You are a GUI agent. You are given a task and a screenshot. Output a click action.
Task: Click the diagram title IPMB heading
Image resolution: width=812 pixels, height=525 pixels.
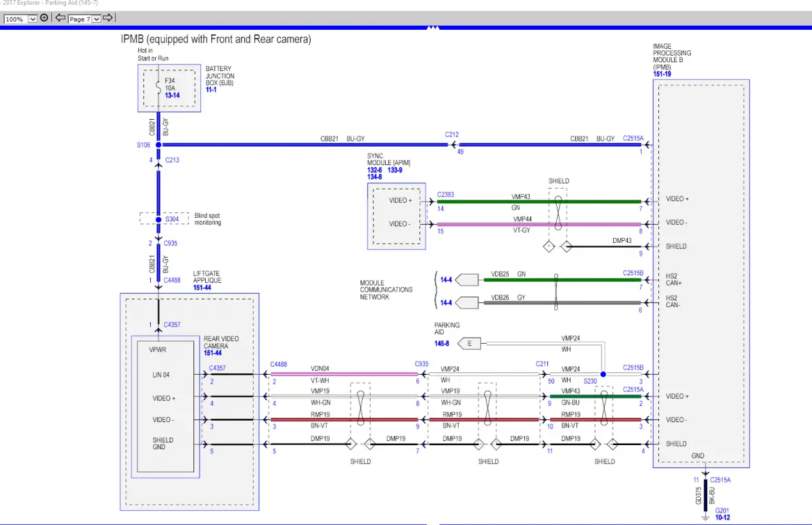point(216,39)
